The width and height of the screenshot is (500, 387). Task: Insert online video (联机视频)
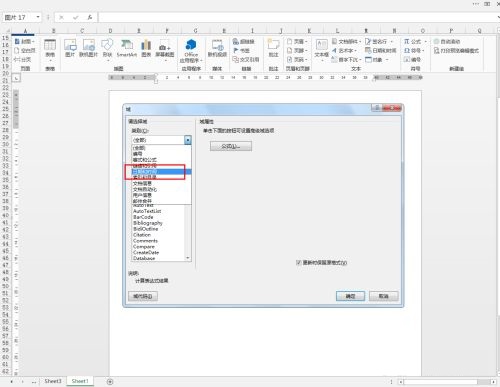coord(217,48)
